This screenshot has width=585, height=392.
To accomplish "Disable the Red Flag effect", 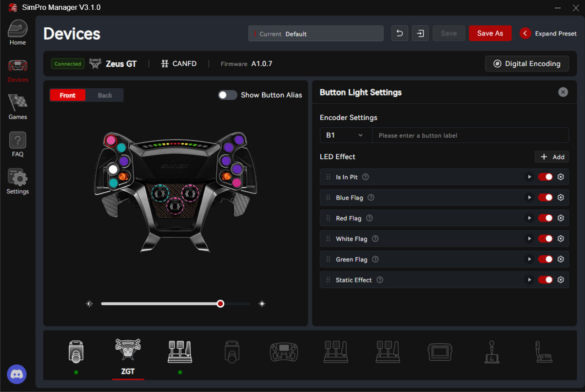I will coord(545,218).
